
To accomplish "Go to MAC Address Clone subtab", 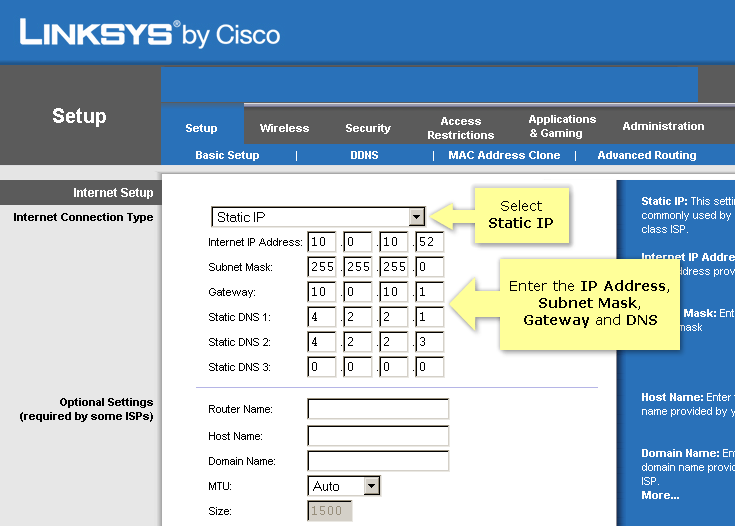I will tap(504, 155).
